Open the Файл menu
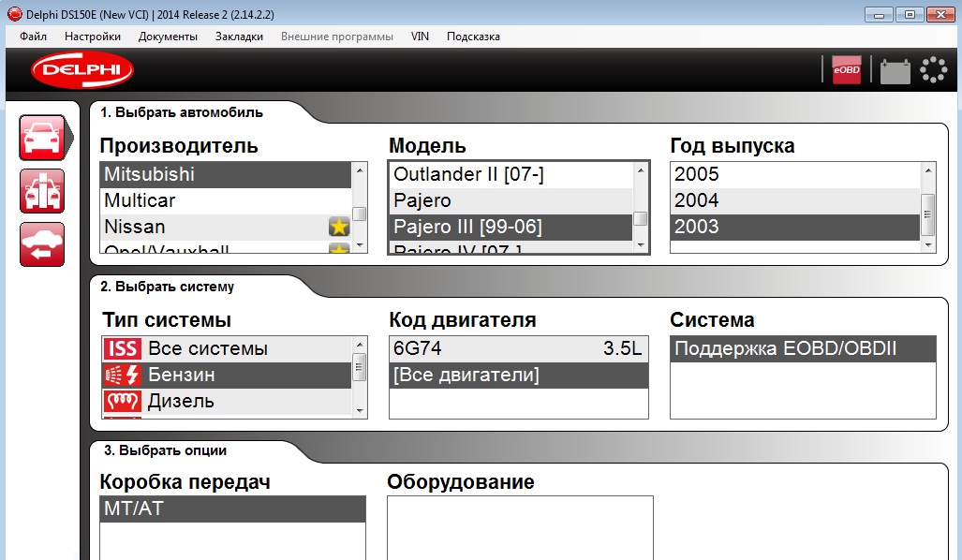Viewport: 962px width, 560px height. click(x=33, y=37)
